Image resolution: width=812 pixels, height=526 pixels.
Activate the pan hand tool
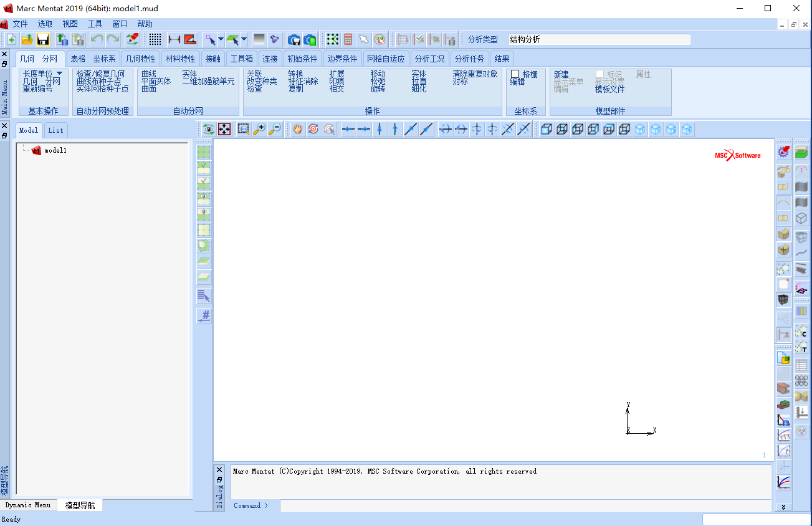[298, 129]
